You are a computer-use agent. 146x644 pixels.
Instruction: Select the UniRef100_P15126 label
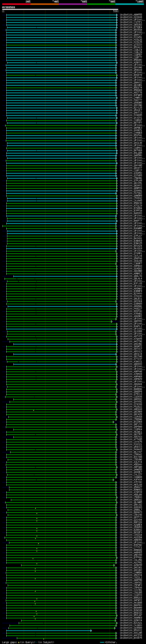pyautogui.click(x=131, y=40)
